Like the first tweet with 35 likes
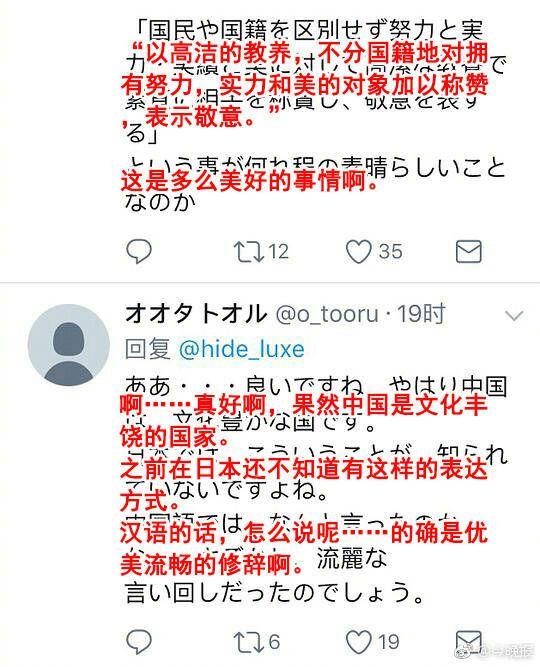Image resolution: width=540 pixels, height=667 pixels. coord(358,251)
